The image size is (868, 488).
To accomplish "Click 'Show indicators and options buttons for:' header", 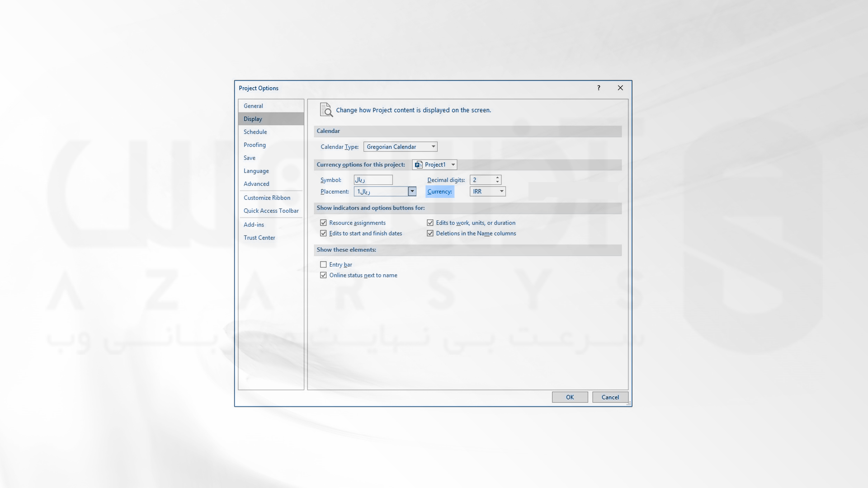I will click(468, 208).
